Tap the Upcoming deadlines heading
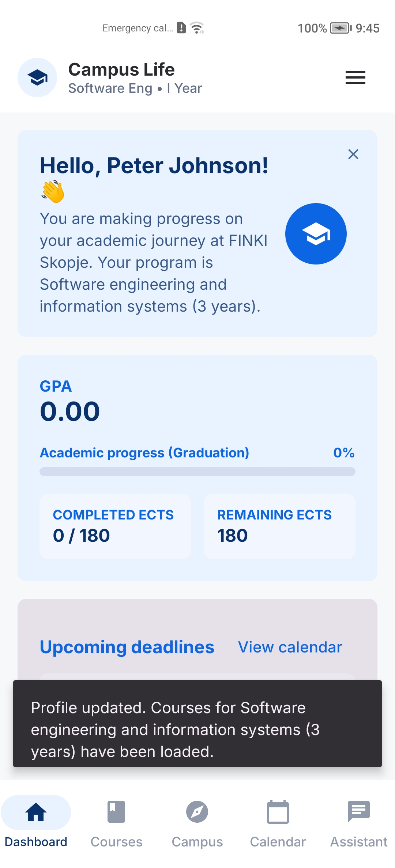Viewport: 395px width, 868px height. tap(127, 647)
